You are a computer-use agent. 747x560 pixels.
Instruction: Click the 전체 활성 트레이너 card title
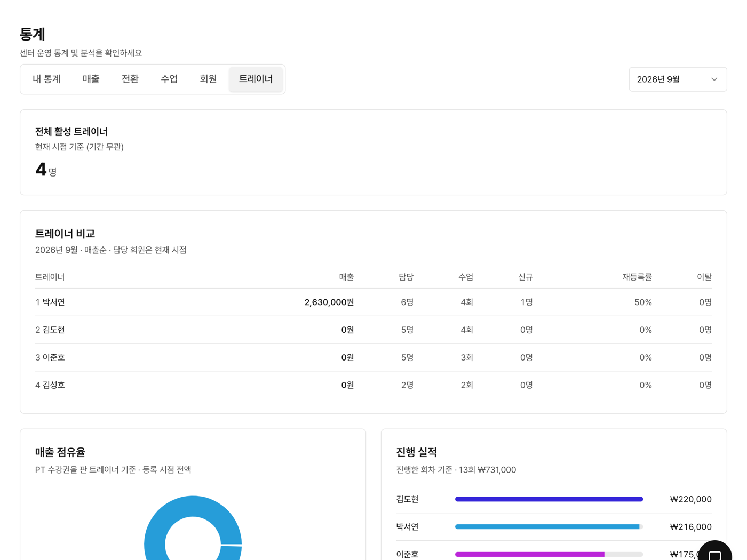(x=71, y=132)
